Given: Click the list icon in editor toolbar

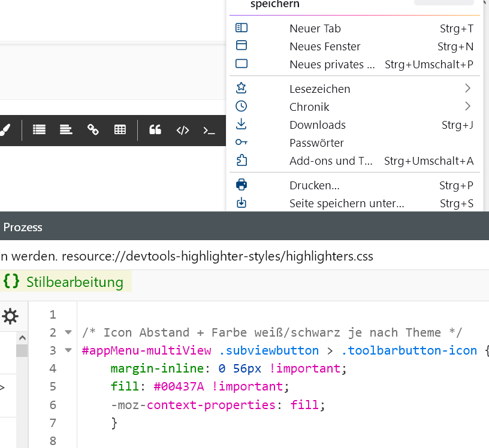Looking at the screenshot, I should (40, 129).
